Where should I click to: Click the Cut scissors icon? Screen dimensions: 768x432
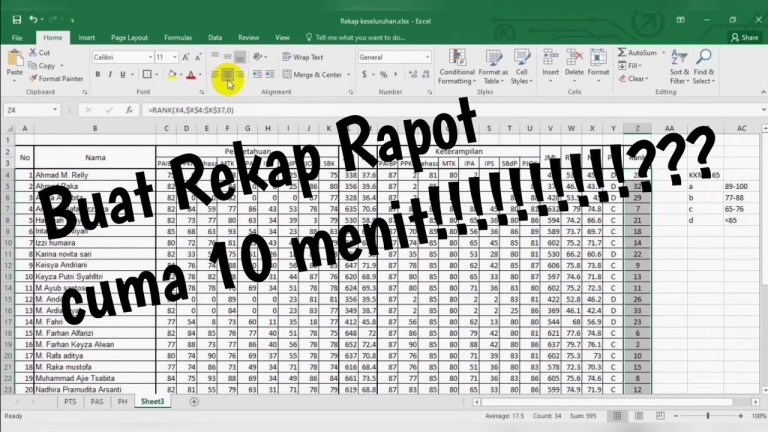[34, 53]
